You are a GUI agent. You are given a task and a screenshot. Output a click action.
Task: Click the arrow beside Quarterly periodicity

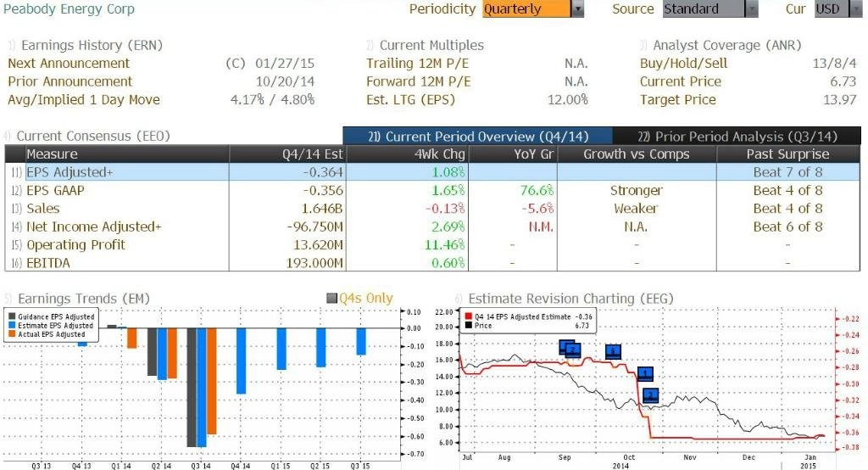coord(577,8)
